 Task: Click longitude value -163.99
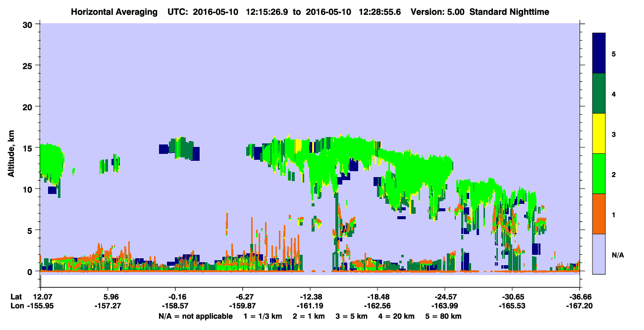(x=444, y=306)
